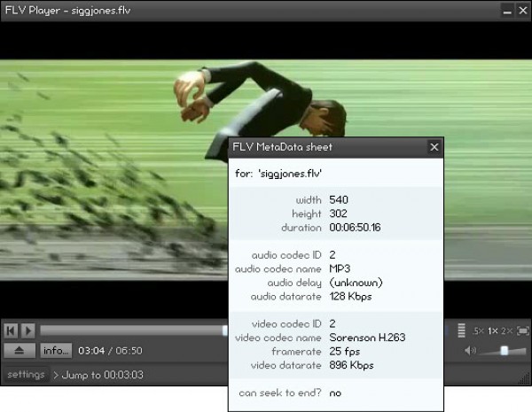Click framerate value 25 fps
Image resolution: width=532 pixels, height=412 pixels.
pyautogui.click(x=344, y=352)
